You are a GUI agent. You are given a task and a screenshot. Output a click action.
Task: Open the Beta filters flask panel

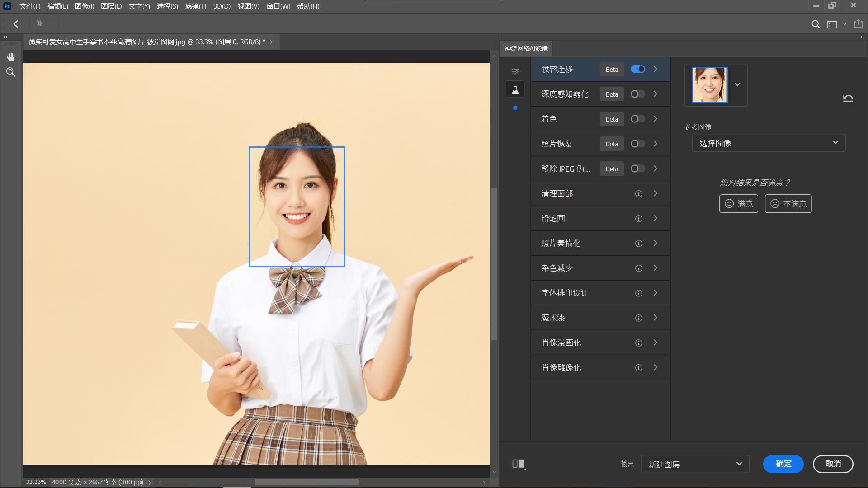point(515,89)
